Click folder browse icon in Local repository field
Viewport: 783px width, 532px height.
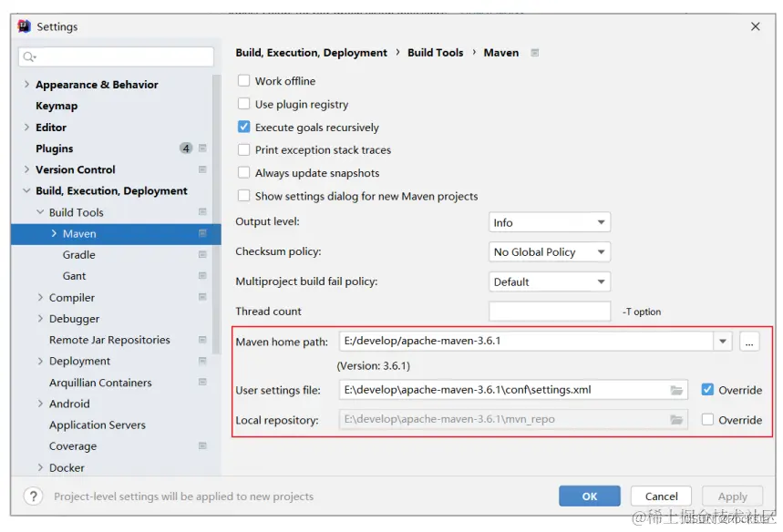676,420
